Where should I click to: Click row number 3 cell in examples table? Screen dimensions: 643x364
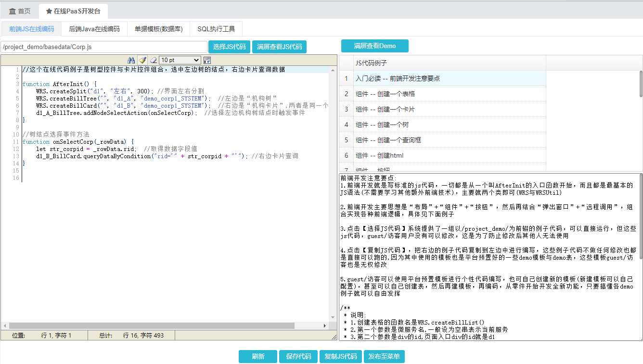click(346, 109)
